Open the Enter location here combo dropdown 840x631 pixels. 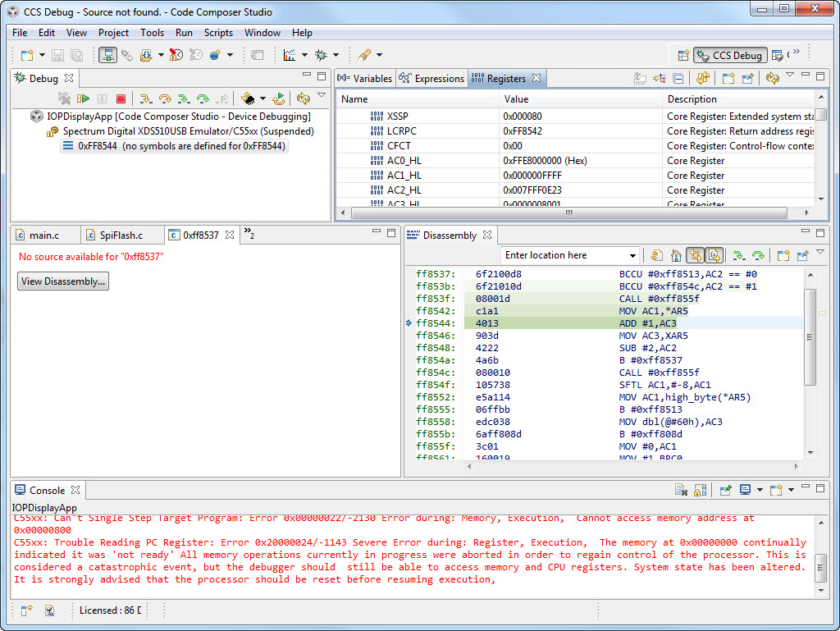(632, 255)
